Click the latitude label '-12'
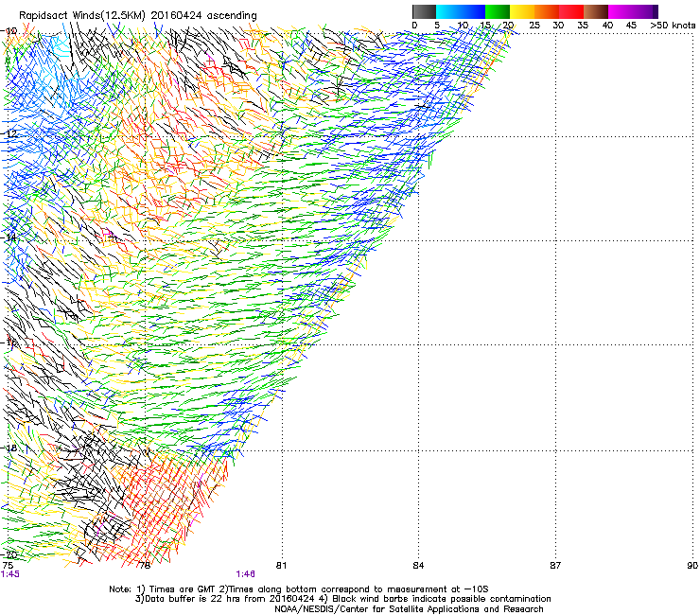This screenshot has width=700, height=615. [x=9, y=133]
